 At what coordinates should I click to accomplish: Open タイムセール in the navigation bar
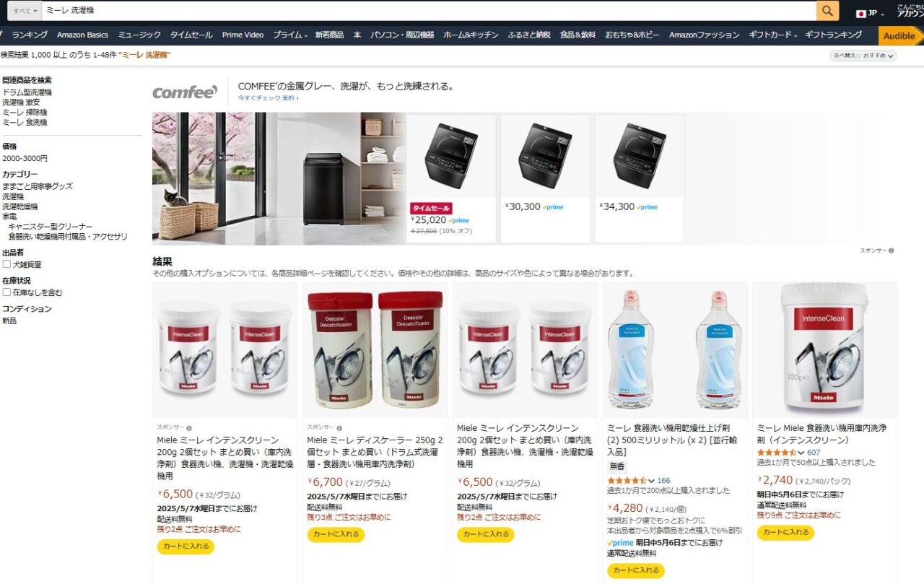pyautogui.click(x=191, y=35)
